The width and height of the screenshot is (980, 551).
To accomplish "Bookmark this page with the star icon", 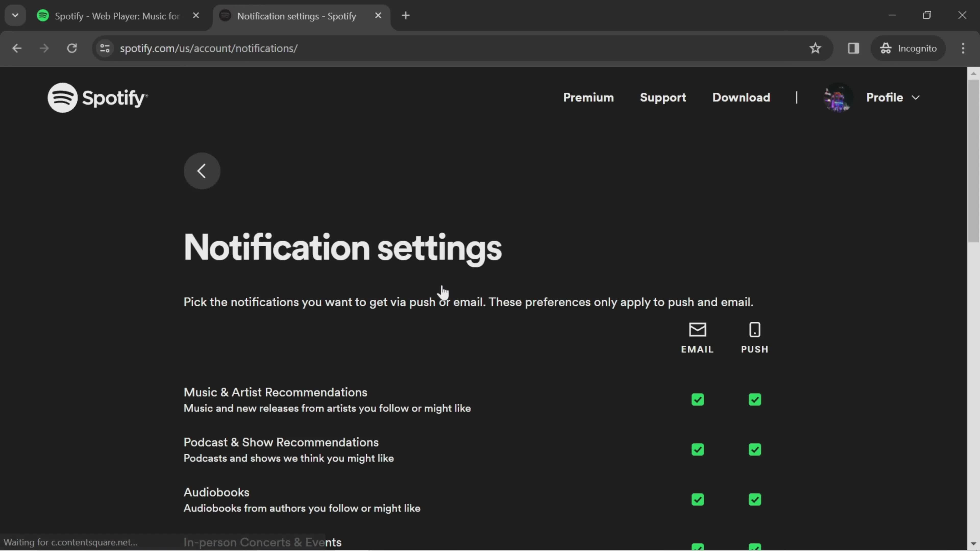I will tap(815, 48).
